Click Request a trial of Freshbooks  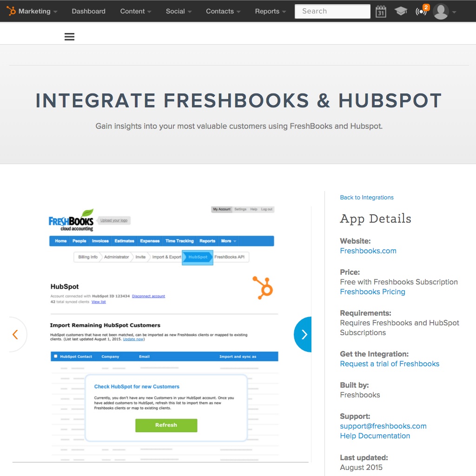tap(390, 364)
